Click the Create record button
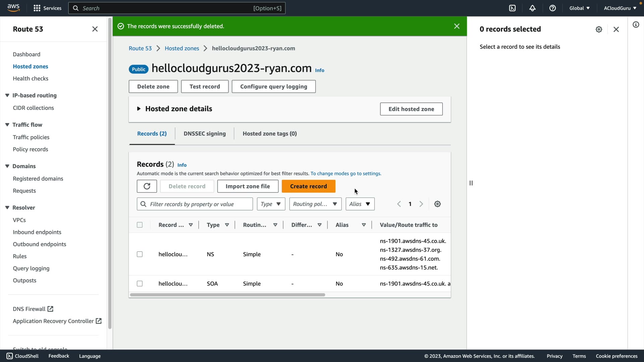Image resolution: width=644 pixels, height=362 pixels. [x=308, y=186]
